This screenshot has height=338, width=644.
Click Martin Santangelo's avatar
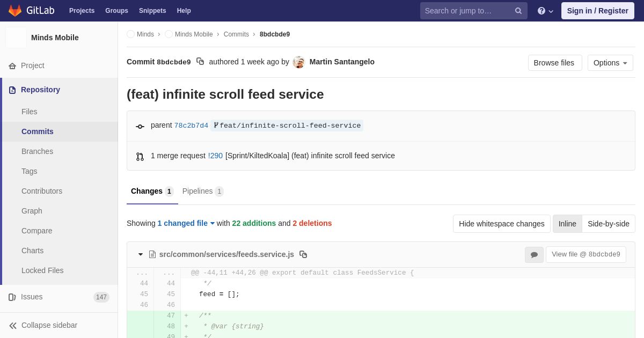[x=299, y=62]
